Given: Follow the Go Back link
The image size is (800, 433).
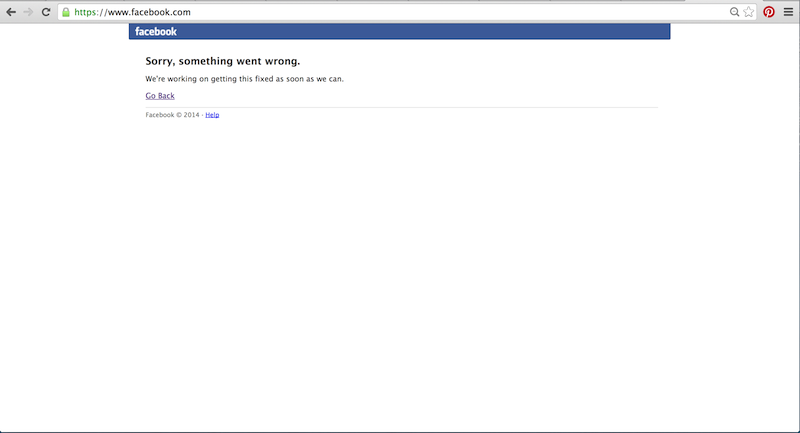Looking at the screenshot, I should (x=160, y=96).
